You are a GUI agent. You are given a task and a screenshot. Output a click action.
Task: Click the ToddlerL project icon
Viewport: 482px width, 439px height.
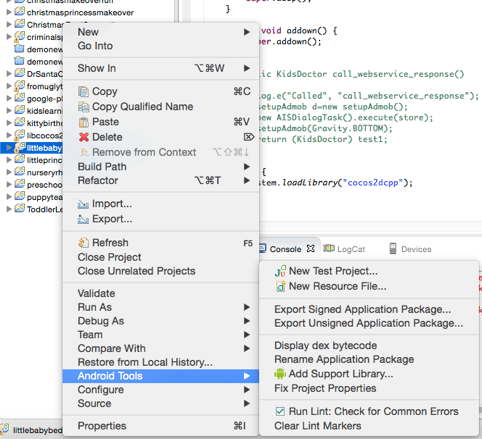pyautogui.click(x=20, y=208)
